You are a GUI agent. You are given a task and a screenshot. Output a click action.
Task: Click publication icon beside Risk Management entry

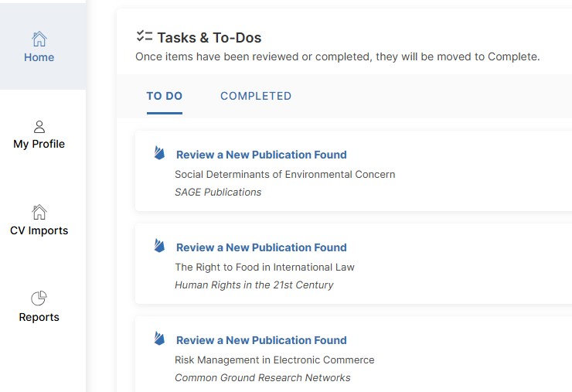[x=159, y=339]
